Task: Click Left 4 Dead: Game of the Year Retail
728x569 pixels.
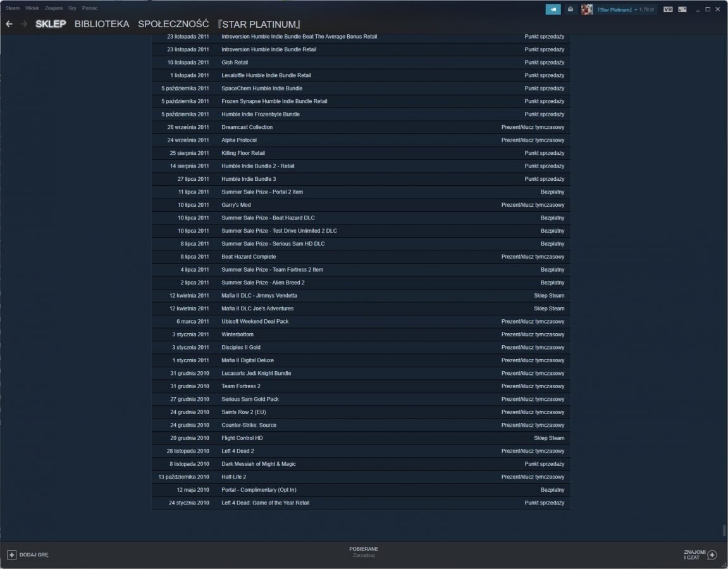Action: [x=266, y=503]
